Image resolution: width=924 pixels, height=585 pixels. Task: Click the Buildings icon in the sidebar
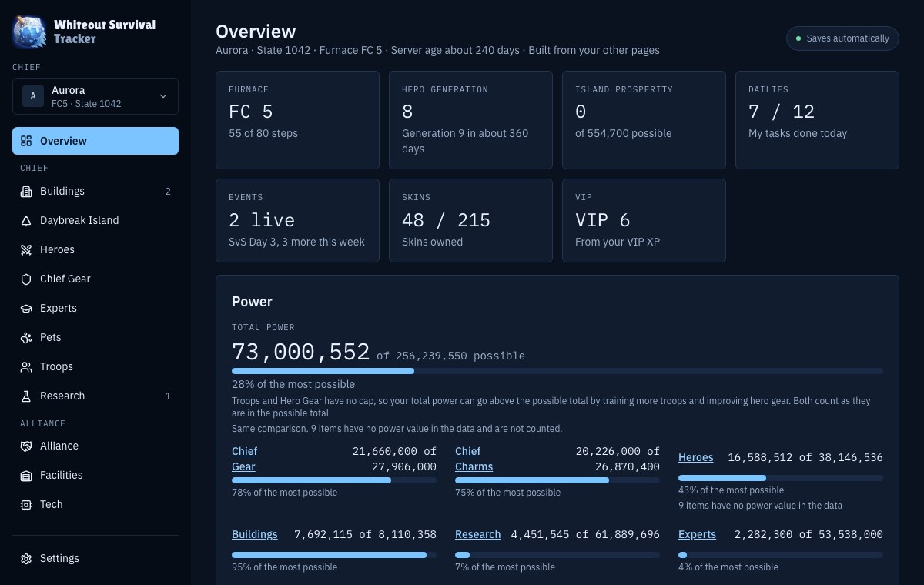tap(26, 191)
